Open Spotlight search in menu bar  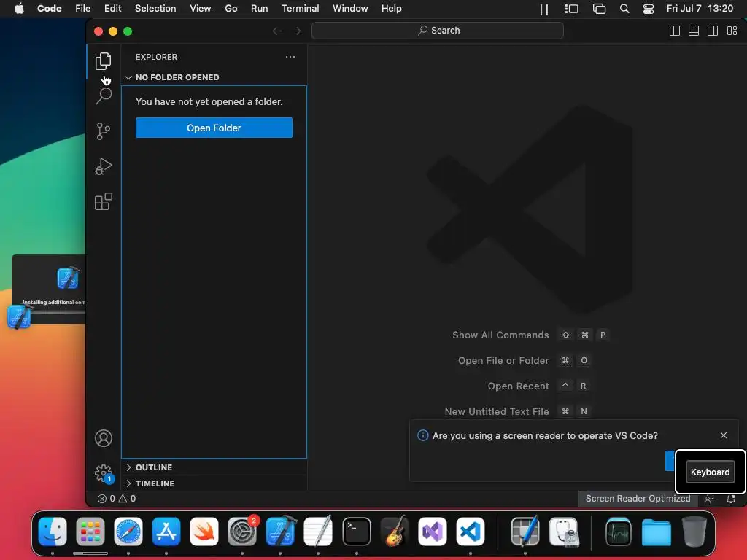point(624,9)
